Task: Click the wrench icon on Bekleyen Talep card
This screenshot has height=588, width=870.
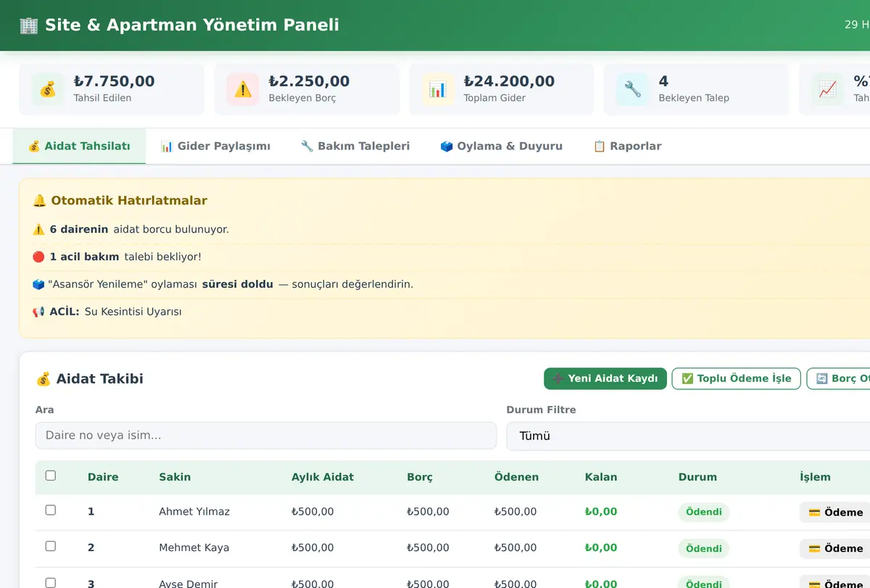Action: point(632,89)
